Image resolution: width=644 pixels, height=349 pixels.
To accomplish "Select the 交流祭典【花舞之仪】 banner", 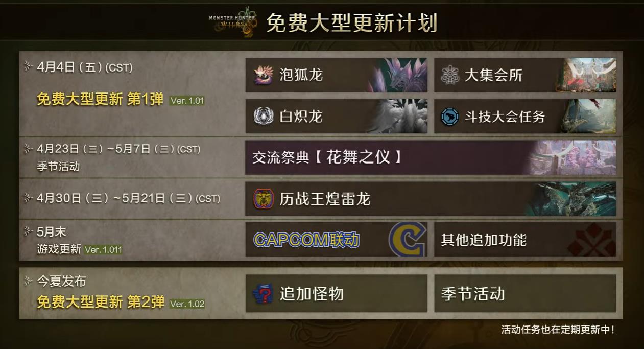I will (x=431, y=157).
